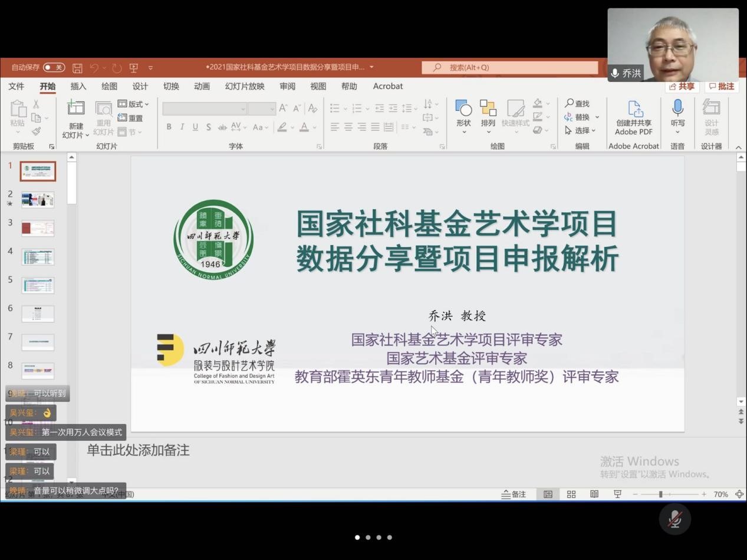Switch to Reading view icon
Image resolution: width=747 pixels, height=560 pixels.
click(594, 495)
